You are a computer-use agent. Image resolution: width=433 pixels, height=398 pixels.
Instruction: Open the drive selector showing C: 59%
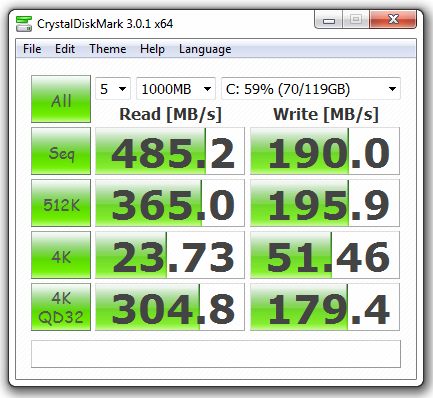311,89
